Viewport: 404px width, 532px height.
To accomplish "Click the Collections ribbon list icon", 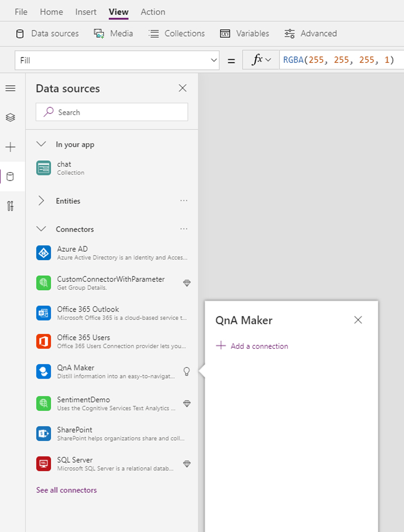I will [x=153, y=34].
